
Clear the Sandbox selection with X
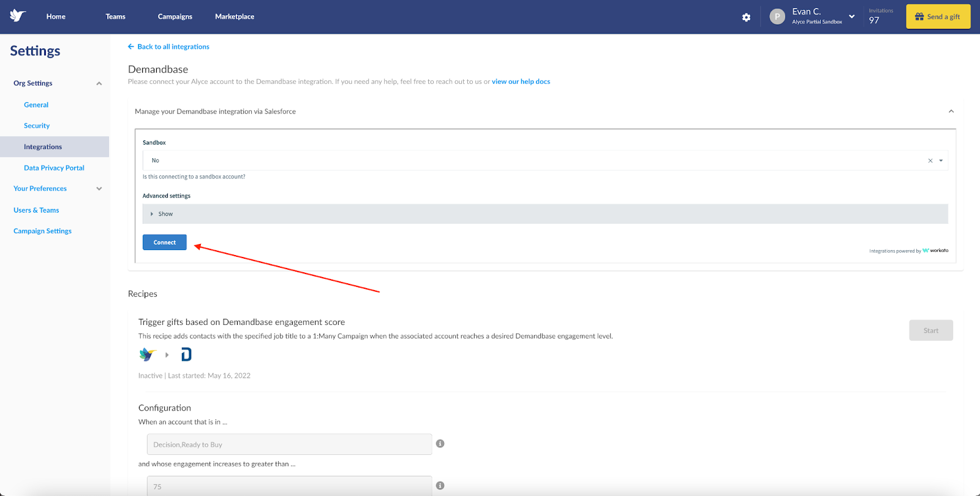tap(930, 161)
